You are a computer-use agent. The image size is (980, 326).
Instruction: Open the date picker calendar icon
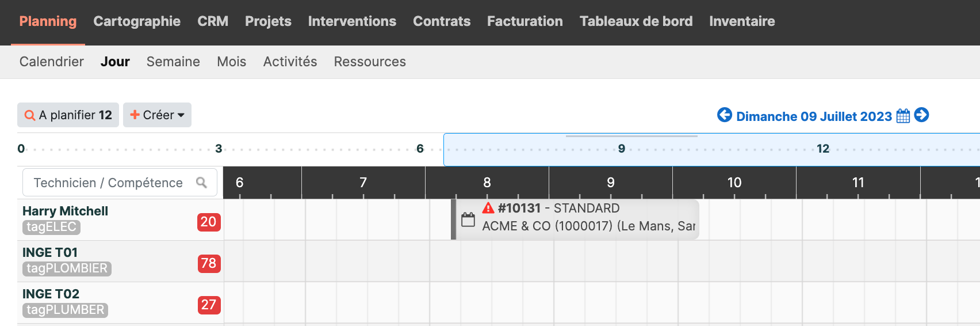903,116
